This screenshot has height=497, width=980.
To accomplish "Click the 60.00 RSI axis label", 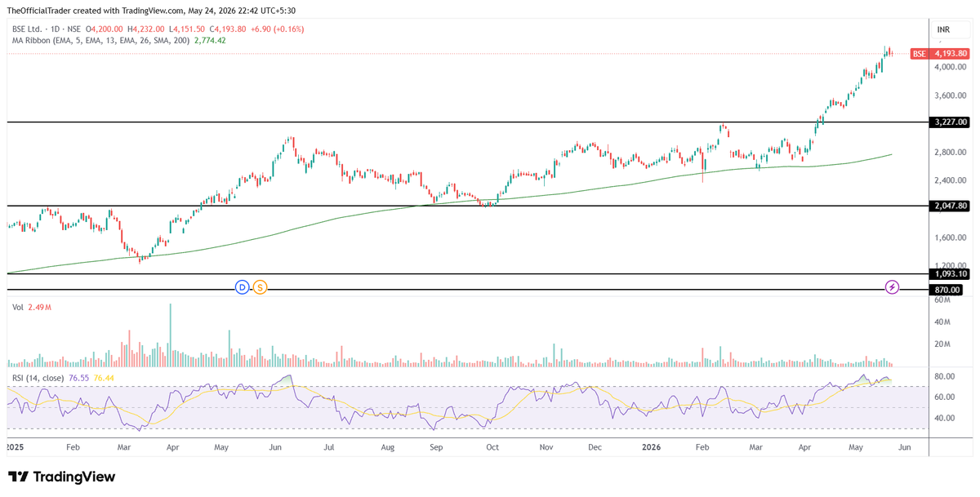I will point(945,397).
